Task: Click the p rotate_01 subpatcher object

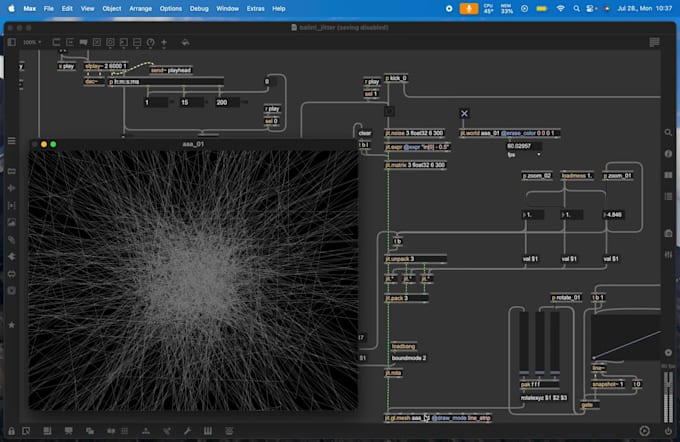Action: click(x=566, y=298)
